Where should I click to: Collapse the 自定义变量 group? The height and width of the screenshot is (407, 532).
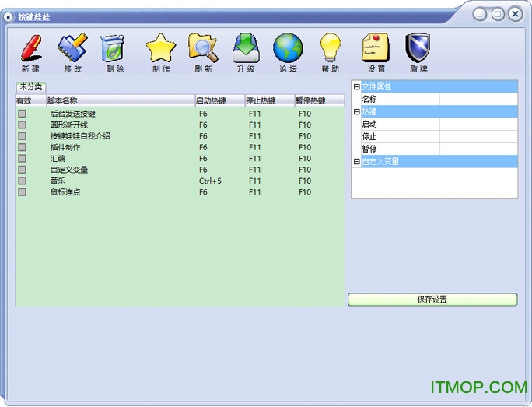[x=356, y=162]
